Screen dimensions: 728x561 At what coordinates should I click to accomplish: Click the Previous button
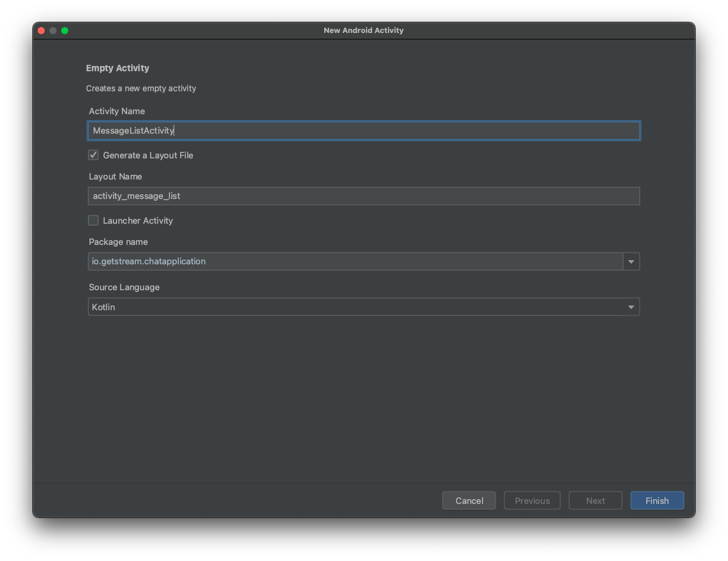point(532,500)
